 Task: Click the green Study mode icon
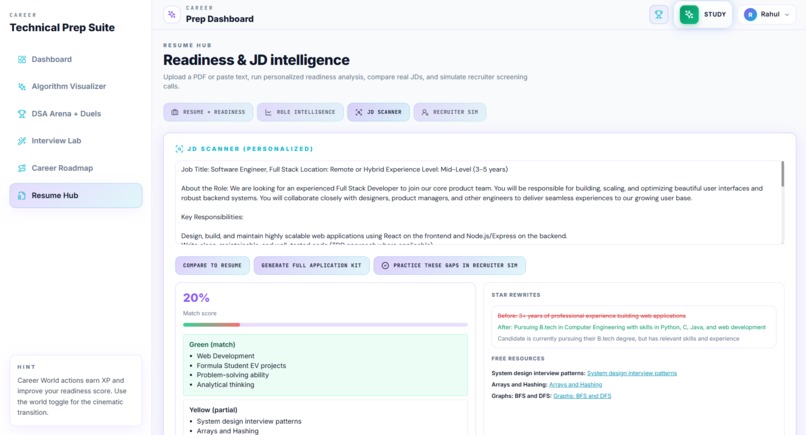(x=689, y=14)
